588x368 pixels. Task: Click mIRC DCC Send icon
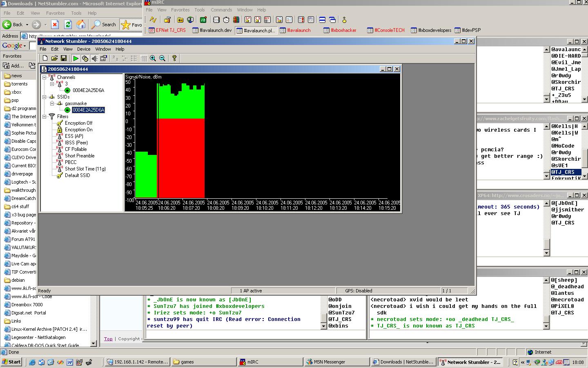pyautogui.click(x=248, y=20)
